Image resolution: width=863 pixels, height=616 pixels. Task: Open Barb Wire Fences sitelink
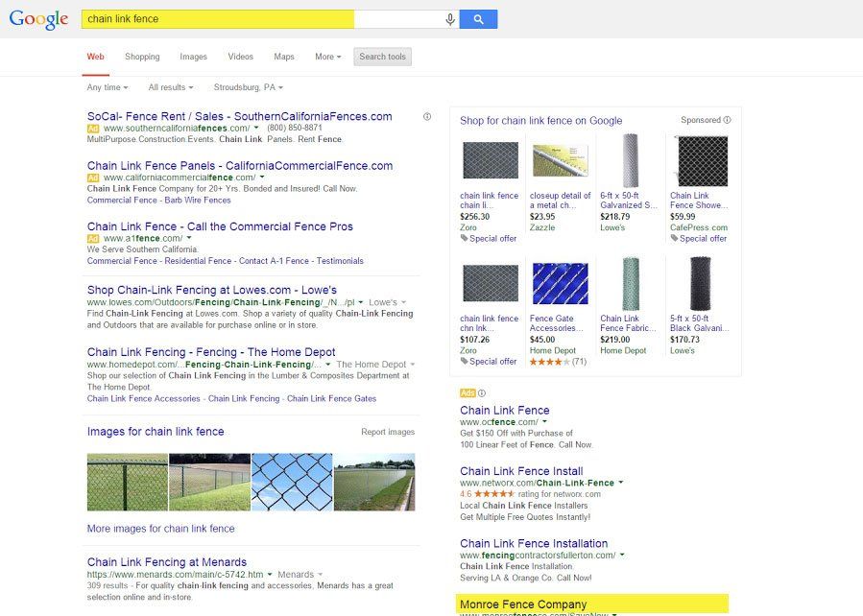tap(198, 201)
